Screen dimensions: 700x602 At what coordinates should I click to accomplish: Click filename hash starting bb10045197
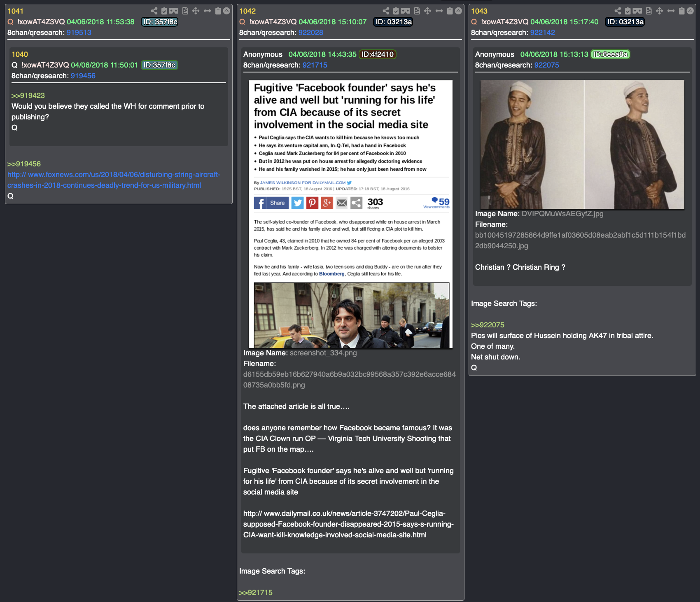coord(580,240)
